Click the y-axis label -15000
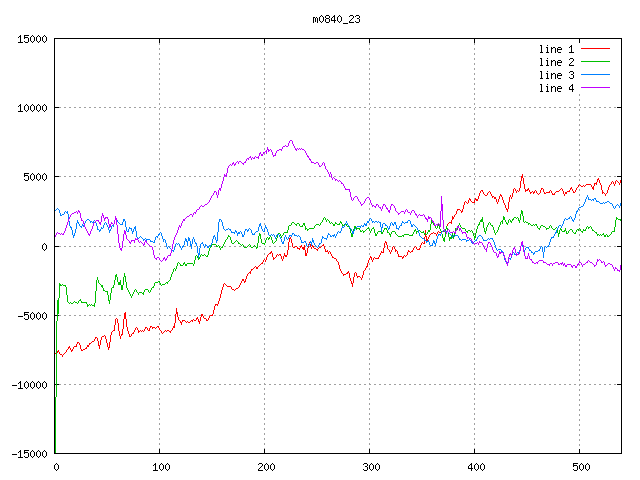Viewport: 640px width, 480px height. [29, 454]
